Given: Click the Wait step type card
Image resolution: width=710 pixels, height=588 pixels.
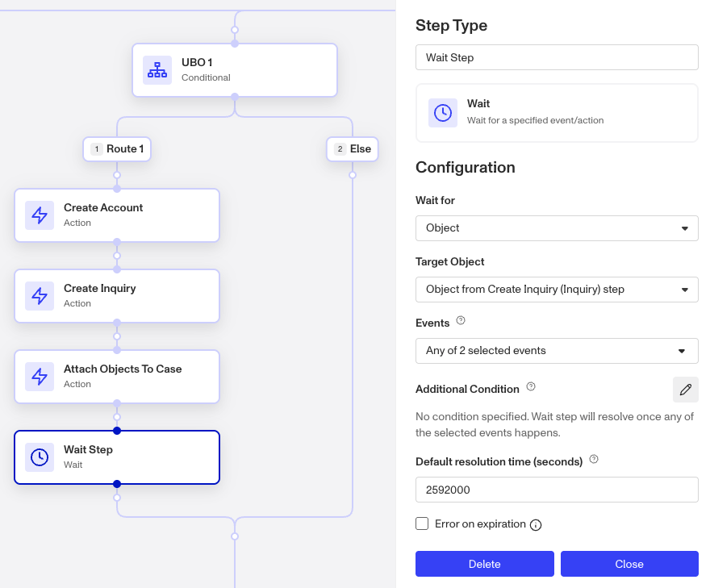Looking at the screenshot, I should pyautogui.click(x=557, y=113).
